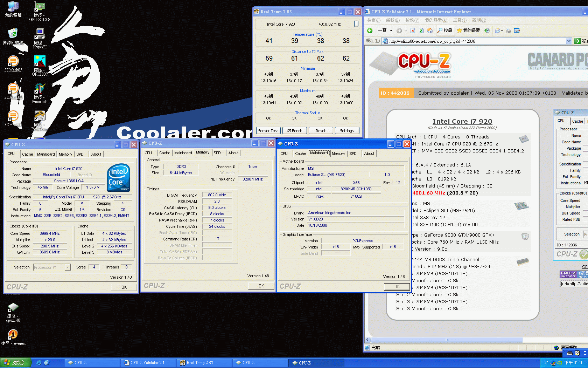588x368 pixels.
Task: Click the Threads value field showing 8
Action: pyautogui.click(x=126, y=267)
